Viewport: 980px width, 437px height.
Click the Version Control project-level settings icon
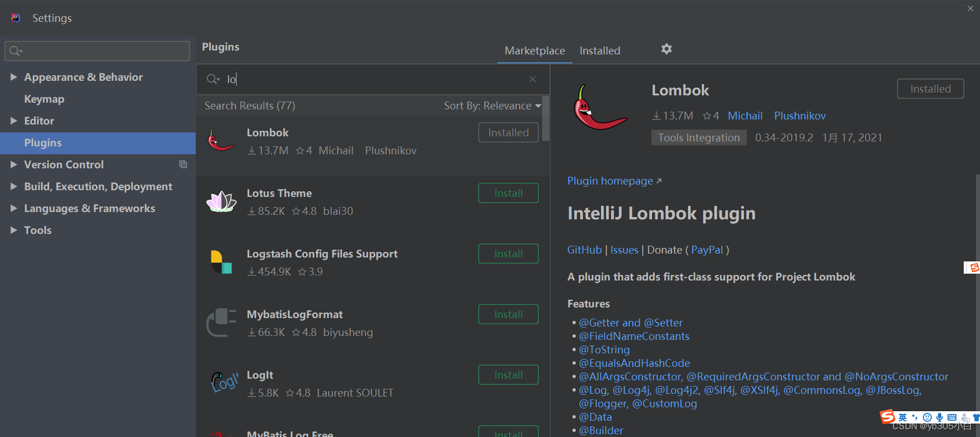183,164
